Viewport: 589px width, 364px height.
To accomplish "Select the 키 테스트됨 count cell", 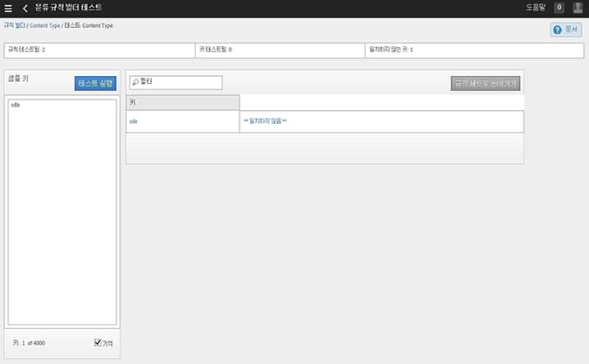I will click(280, 51).
